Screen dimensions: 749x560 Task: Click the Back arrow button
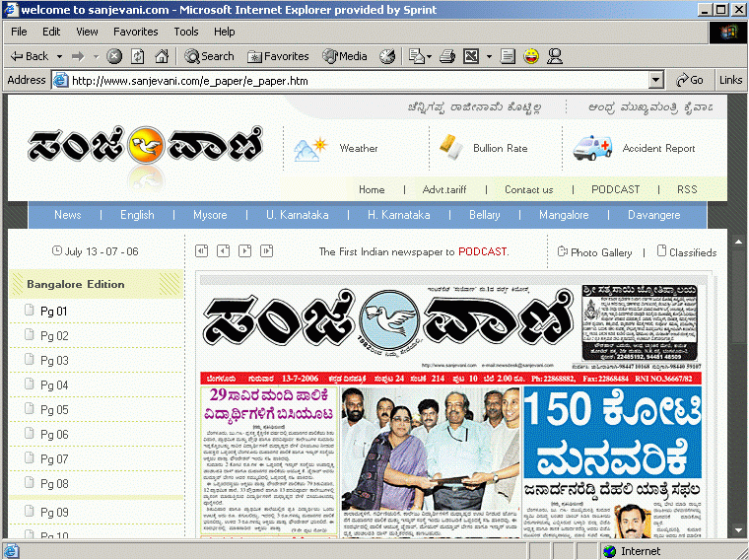tap(30, 56)
